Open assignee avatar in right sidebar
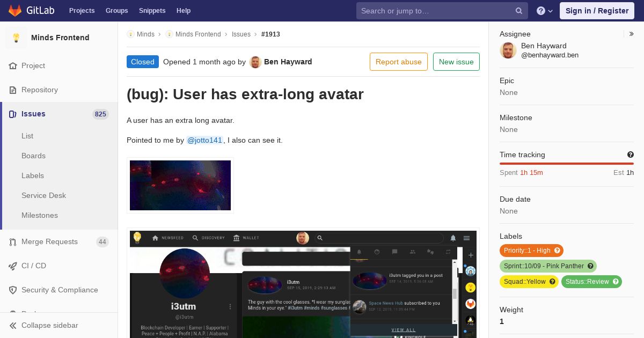This screenshot has width=644, height=338. point(508,50)
